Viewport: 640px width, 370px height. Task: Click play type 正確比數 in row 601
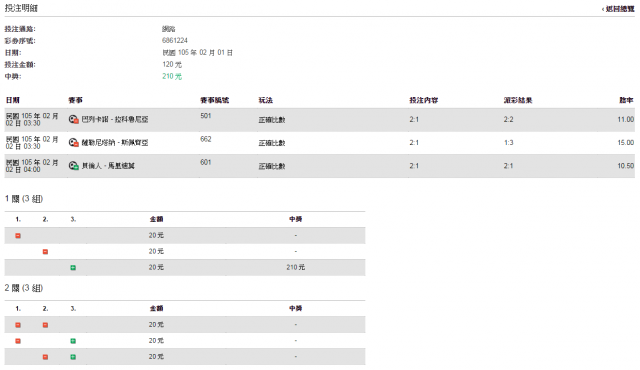click(x=272, y=166)
